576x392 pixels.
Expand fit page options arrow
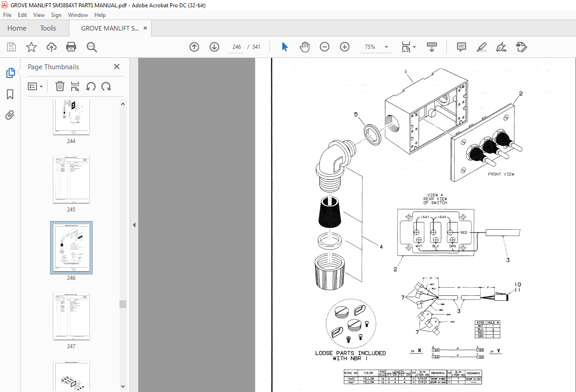click(414, 47)
